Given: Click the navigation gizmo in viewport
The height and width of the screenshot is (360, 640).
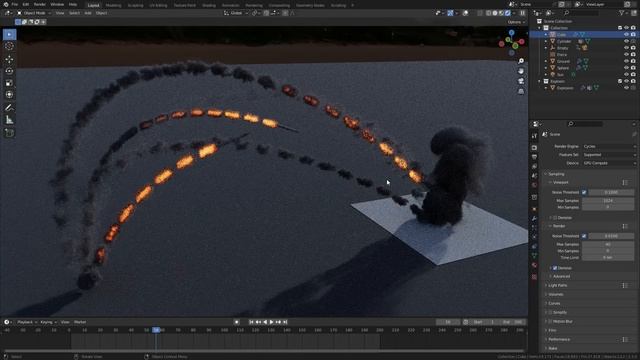Looking at the screenshot, I should click(x=511, y=42).
